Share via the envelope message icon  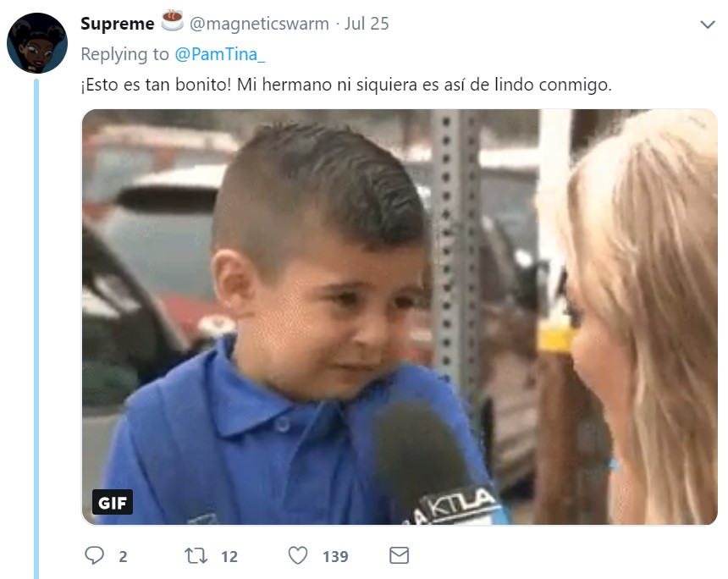click(x=399, y=555)
